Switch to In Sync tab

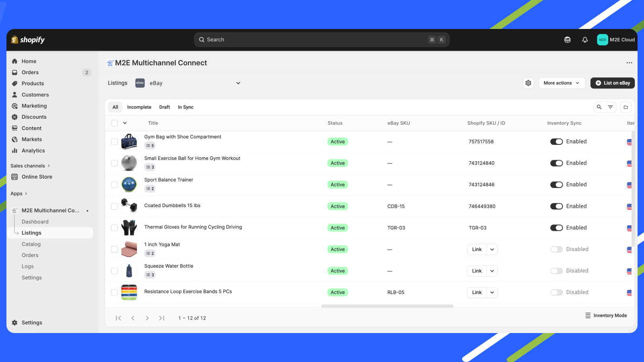(186, 107)
